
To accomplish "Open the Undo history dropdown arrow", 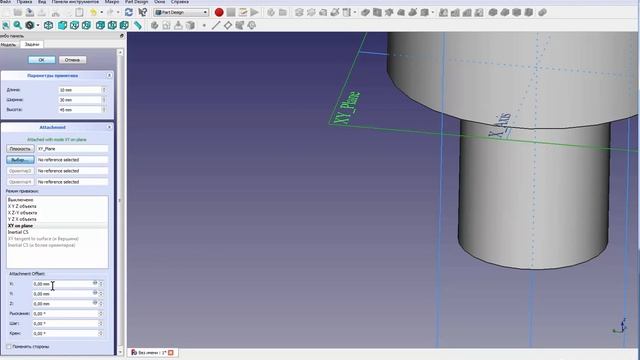I will (x=101, y=12).
